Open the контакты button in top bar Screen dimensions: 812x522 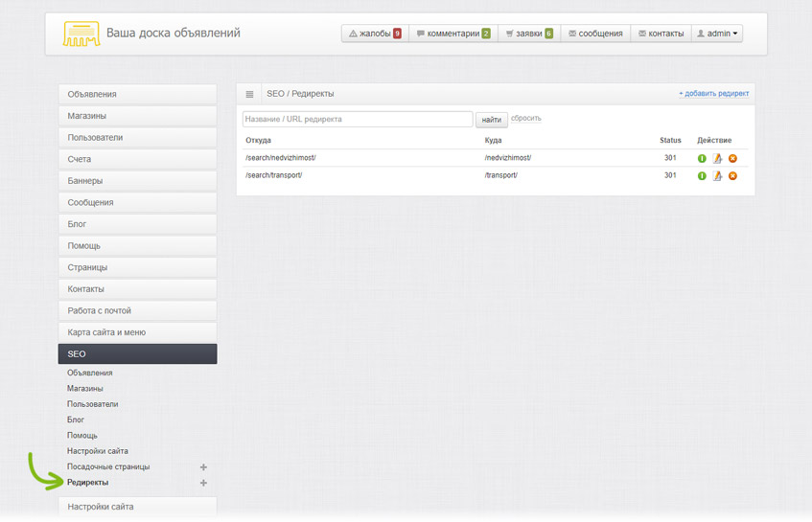661,34
